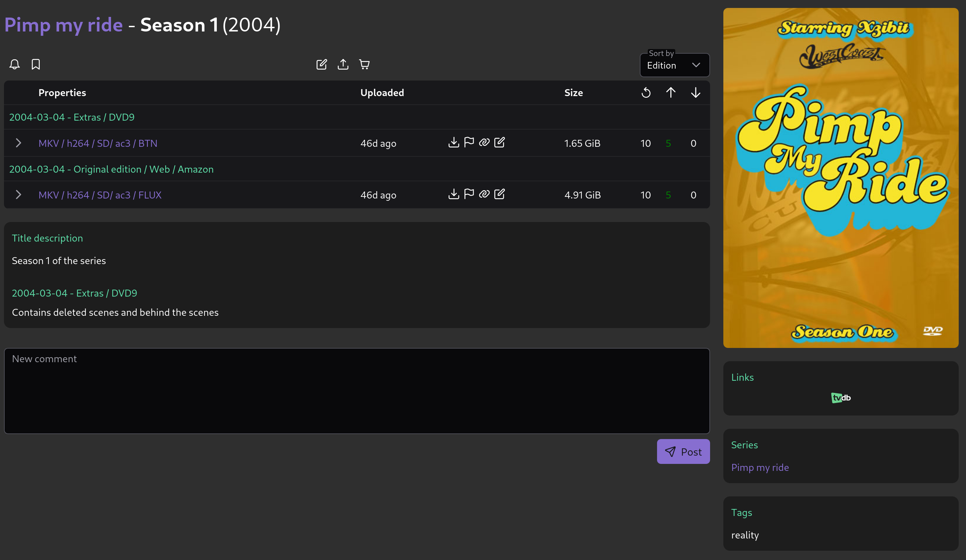Click MKV / h264 / SD/ ac3 / BTN link
Viewport: 966px width, 560px height.
(x=98, y=143)
